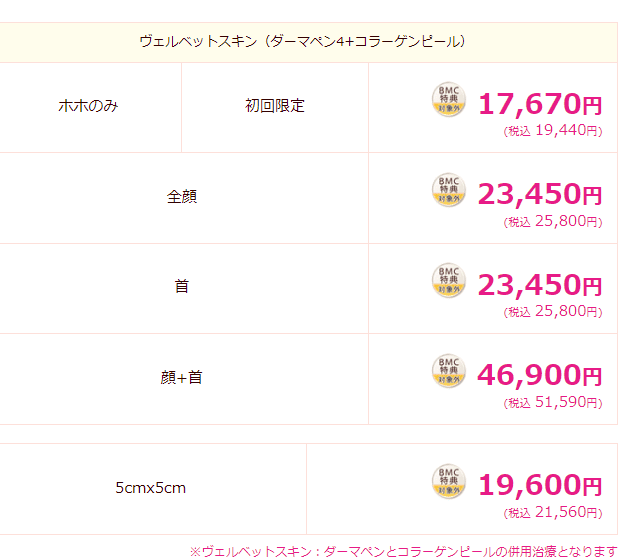Click the 首 row label
Image resolution: width=633 pixels, height=558 pixels.
pyautogui.click(x=182, y=287)
